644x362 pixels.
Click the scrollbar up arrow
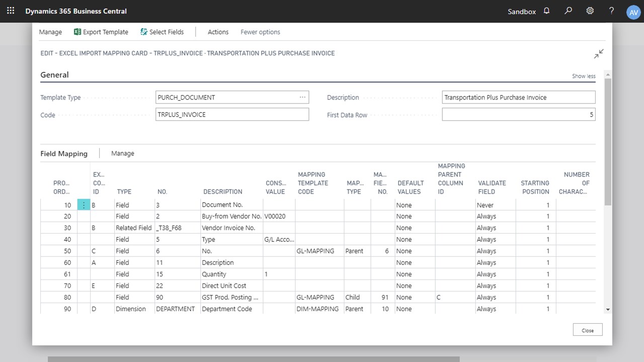point(608,74)
